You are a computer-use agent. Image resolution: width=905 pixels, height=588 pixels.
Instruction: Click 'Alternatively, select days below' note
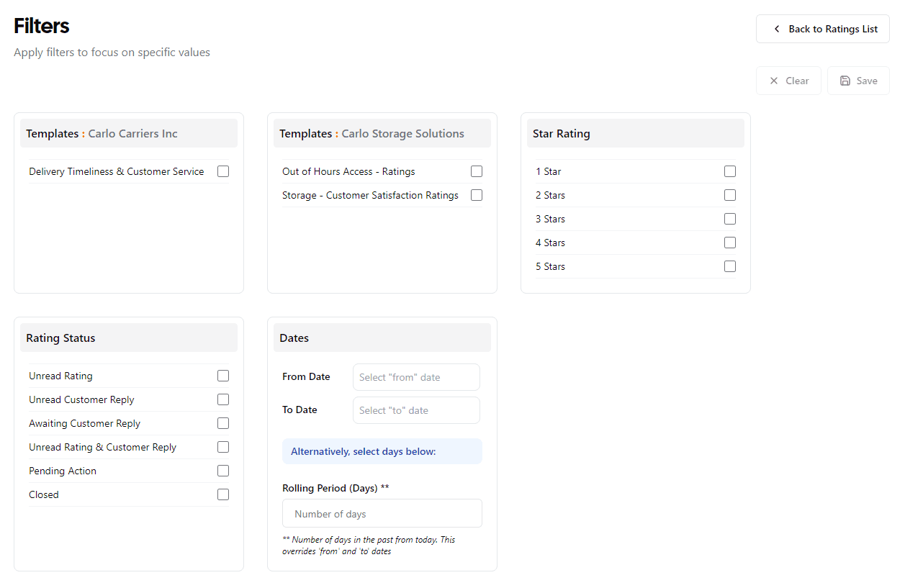pos(382,451)
